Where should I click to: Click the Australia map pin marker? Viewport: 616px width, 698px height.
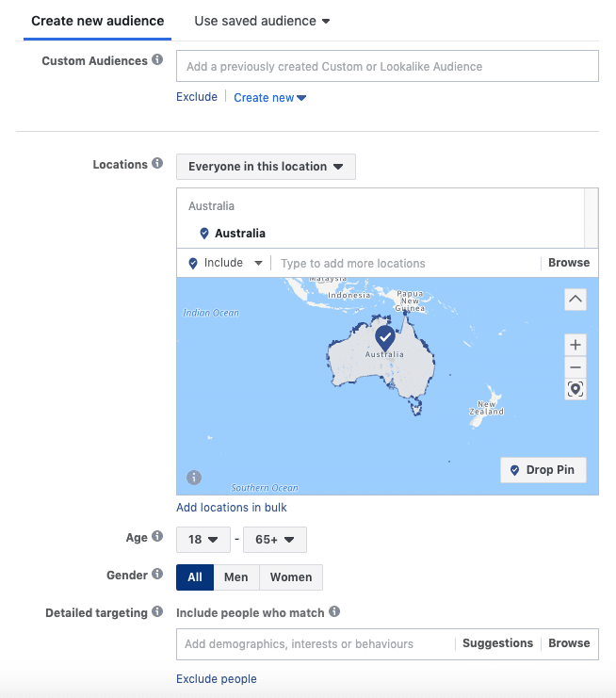coord(384,337)
